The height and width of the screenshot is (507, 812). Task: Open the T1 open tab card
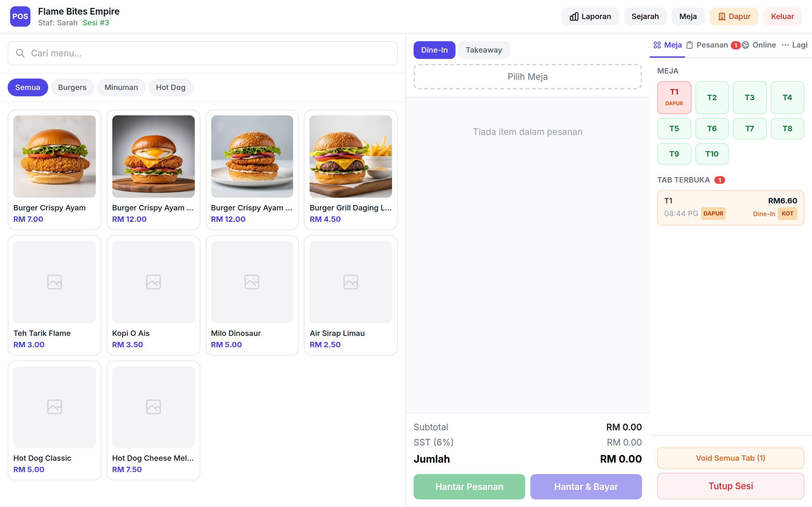pos(730,208)
